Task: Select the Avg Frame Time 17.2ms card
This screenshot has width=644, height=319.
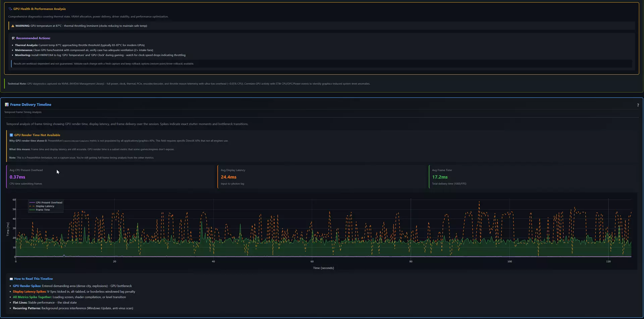Action: pos(533,177)
